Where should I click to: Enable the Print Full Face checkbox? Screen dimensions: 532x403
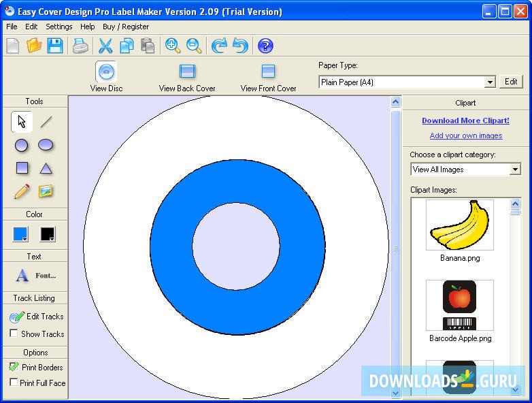14,383
